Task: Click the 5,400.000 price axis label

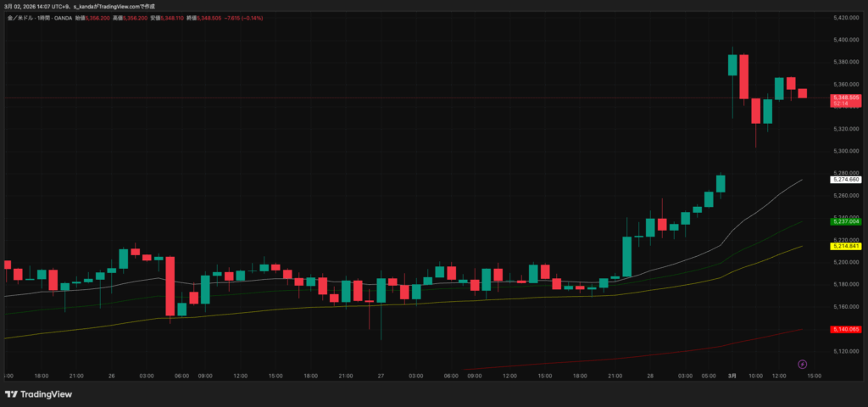Action: [x=846, y=40]
